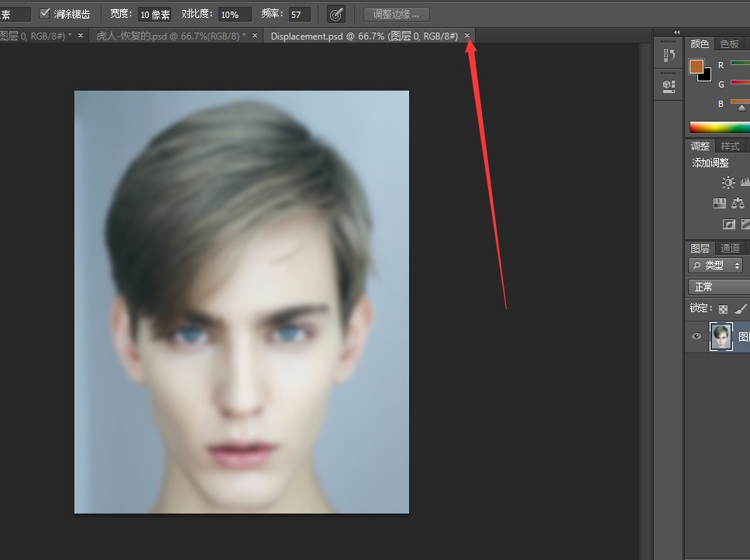Viewport: 750px width, 560px height.
Task: Open the 类型 layer filter dropdown
Action: tap(716, 265)
